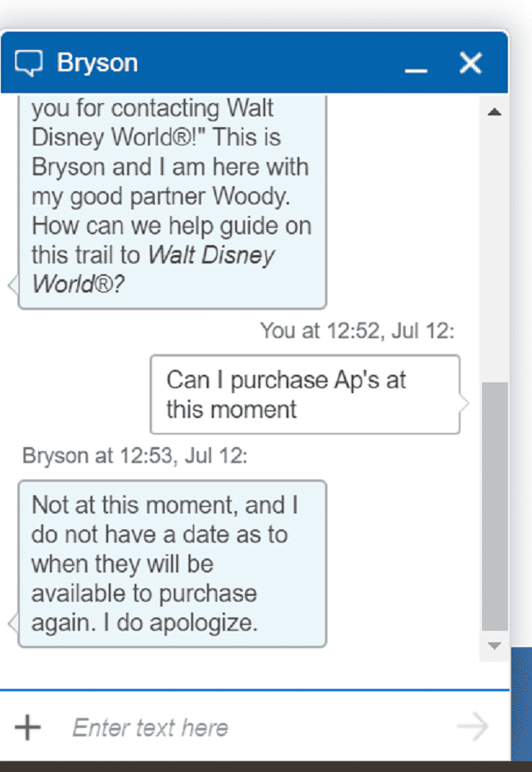Image resolution: width=532 pixels, height=772 pixels.
Task: Click the gray scrollbar thumb
Action: [x=494, y=506]
